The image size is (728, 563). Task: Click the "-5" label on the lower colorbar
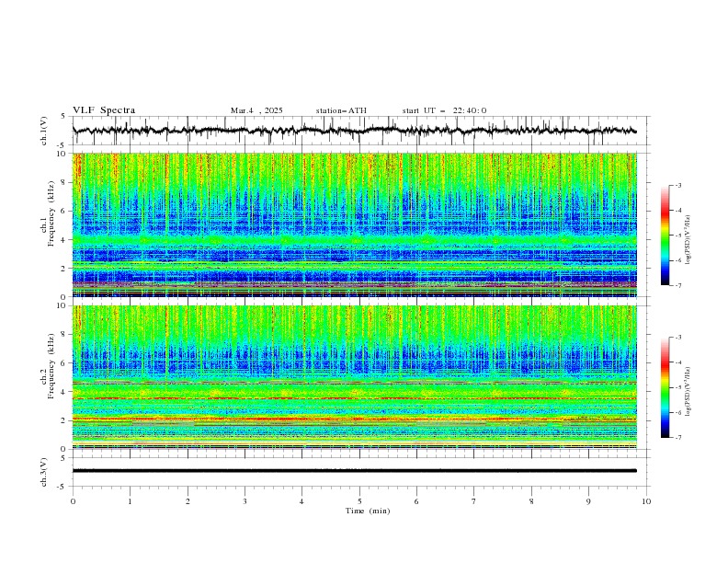677,387
